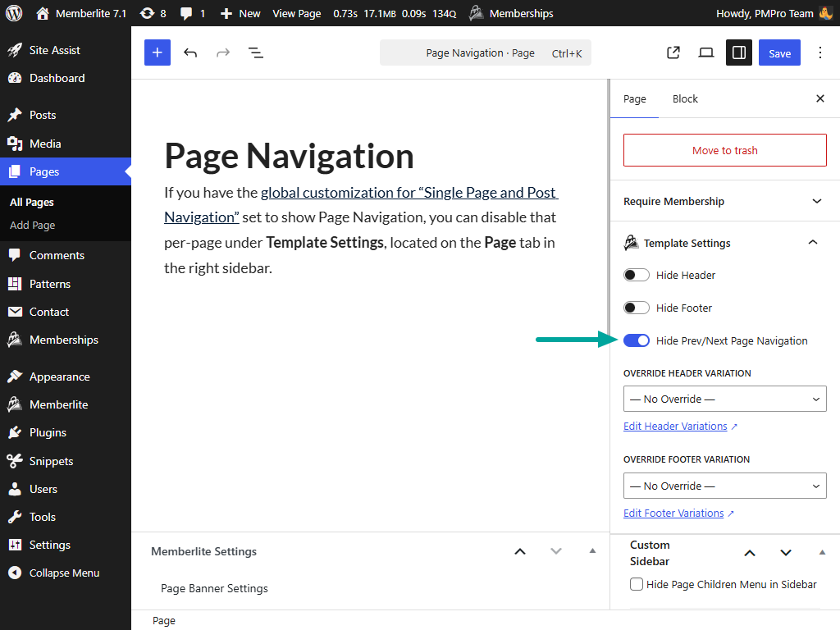Toggle Memberlite Settings panel triangle
This screenshot has height=630, width=840.
tap(592, 550)
